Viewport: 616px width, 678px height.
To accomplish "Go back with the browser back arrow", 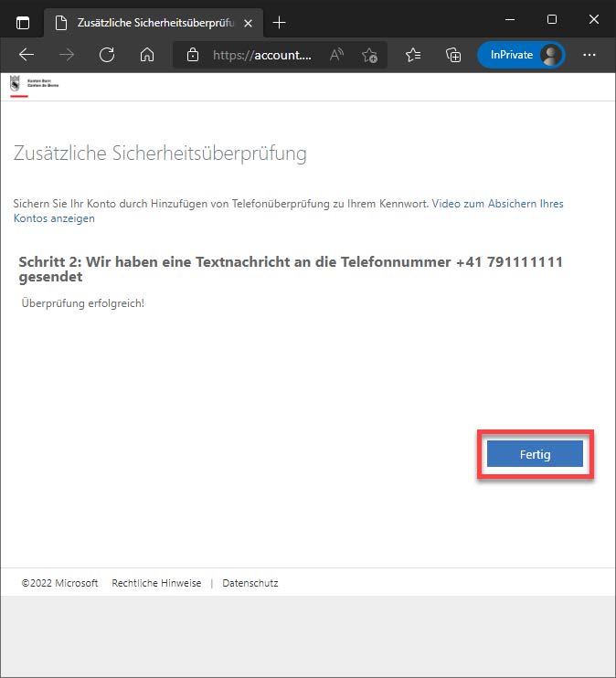I will (27, 55).
